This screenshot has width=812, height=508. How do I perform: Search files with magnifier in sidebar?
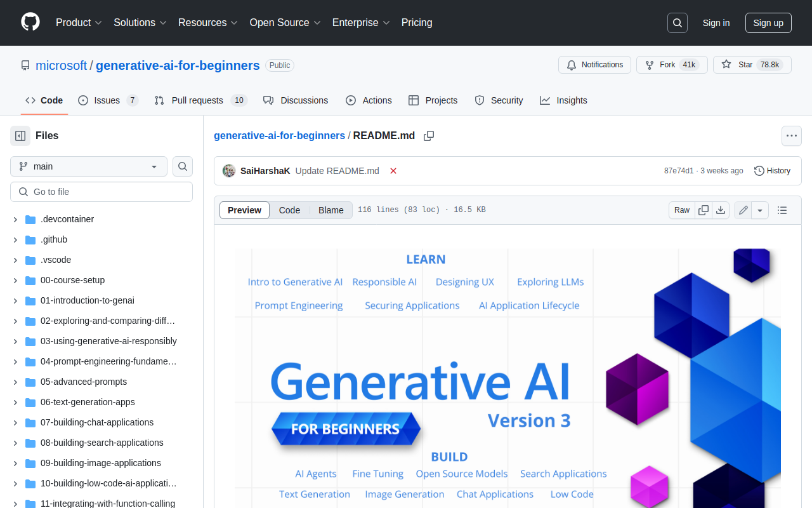pos(183,166)
